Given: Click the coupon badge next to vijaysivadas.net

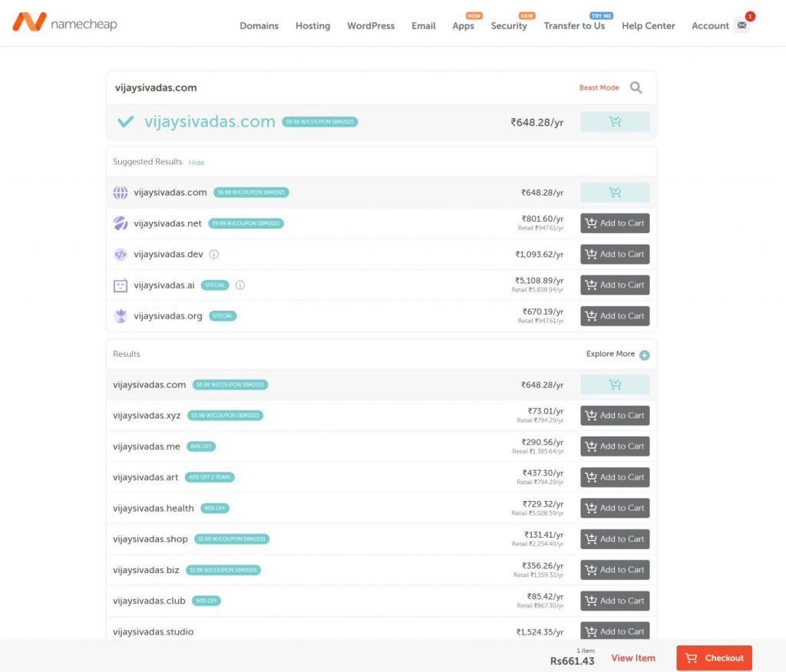Looking at the screenshot, I should click(x=246, y=223).
